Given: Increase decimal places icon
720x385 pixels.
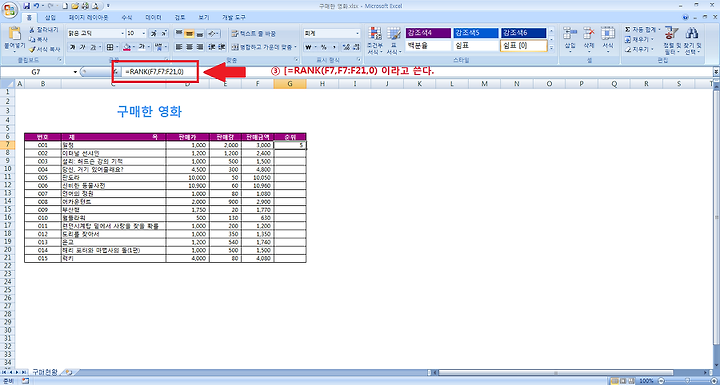Looking at the screenshot, I should click(346, 47).
